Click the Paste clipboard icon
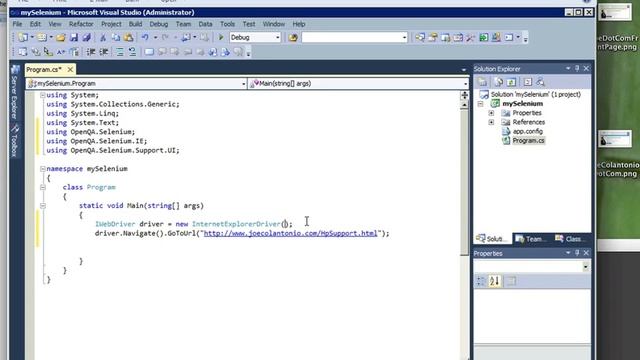The width and height of the screenshot is (640, 360). coord(129,38)
